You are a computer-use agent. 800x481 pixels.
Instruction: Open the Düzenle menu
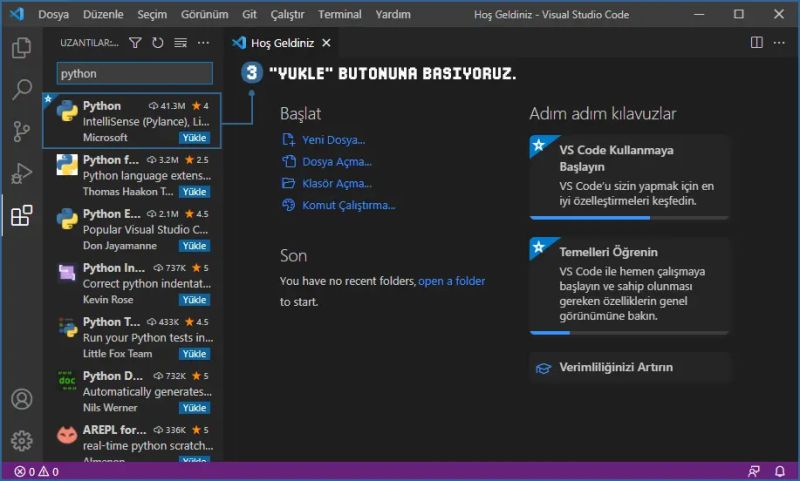[x=103, y=14]
